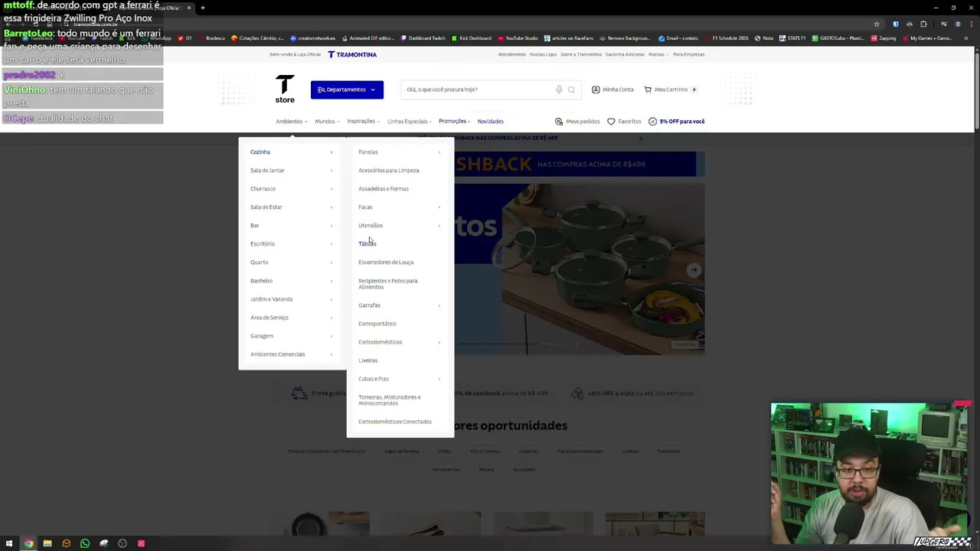
Task: Open the Para Empresas top link
Action: [688, 54]
